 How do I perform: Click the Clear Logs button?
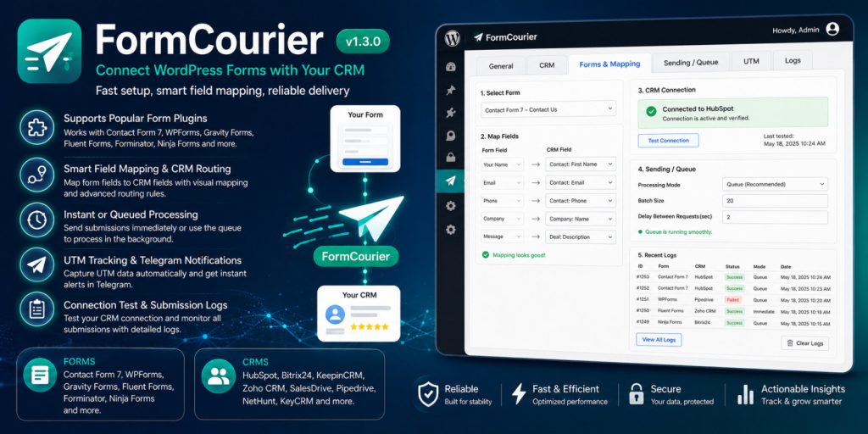pos(805,343)
